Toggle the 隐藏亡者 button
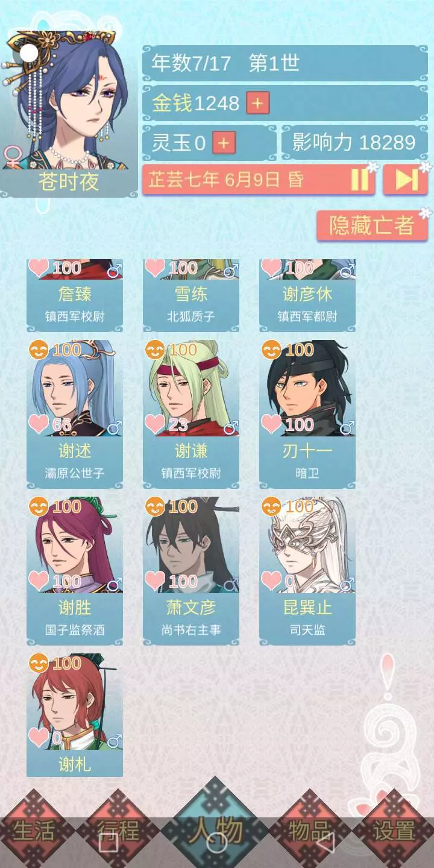 pyautogui.click(x=372, y=225)
